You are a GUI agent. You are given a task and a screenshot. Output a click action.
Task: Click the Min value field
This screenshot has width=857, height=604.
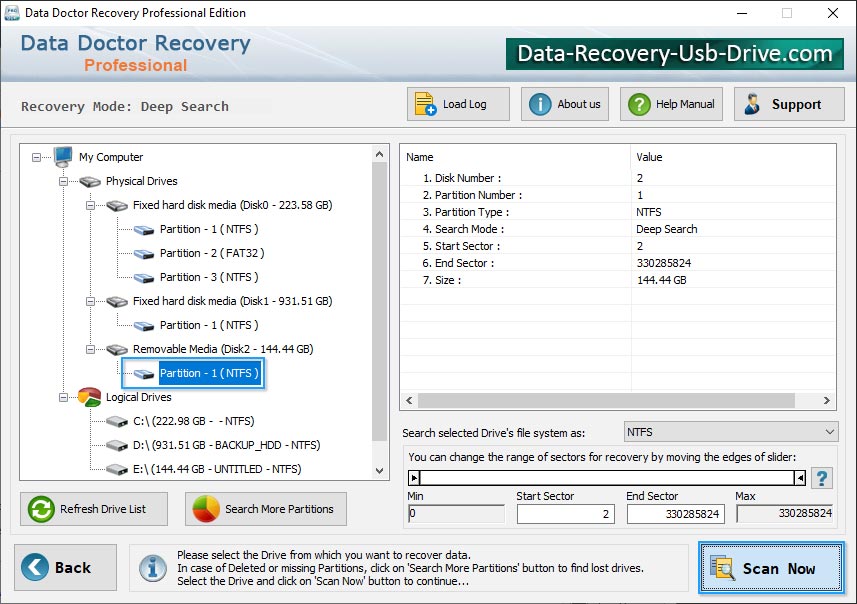(x=456, y=513)
